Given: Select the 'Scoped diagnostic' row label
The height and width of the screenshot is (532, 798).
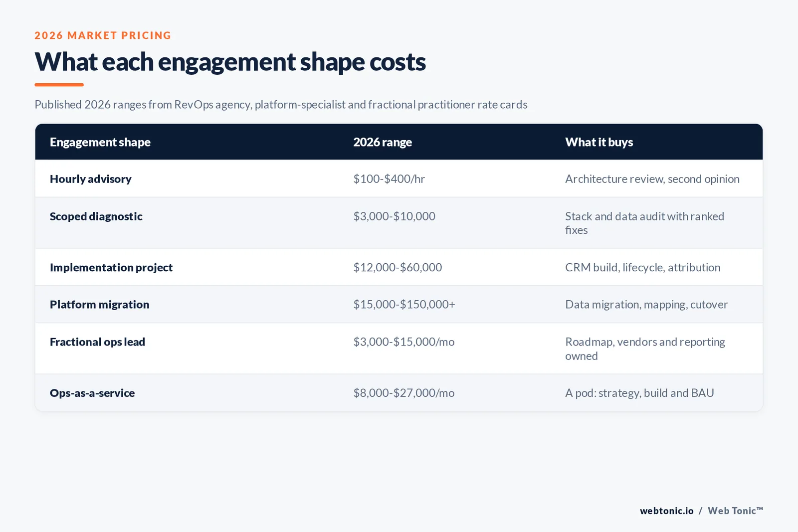Looking at the screenshot, I should click(x=96, y=216).
